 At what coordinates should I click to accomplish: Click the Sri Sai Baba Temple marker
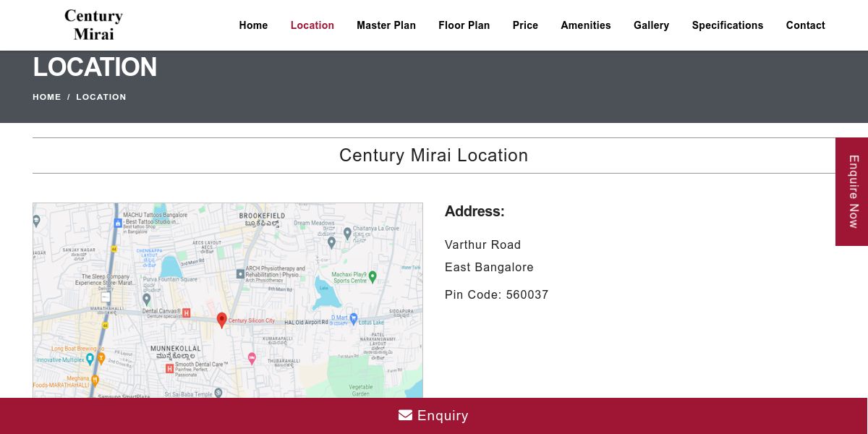(x=218, y=393)
